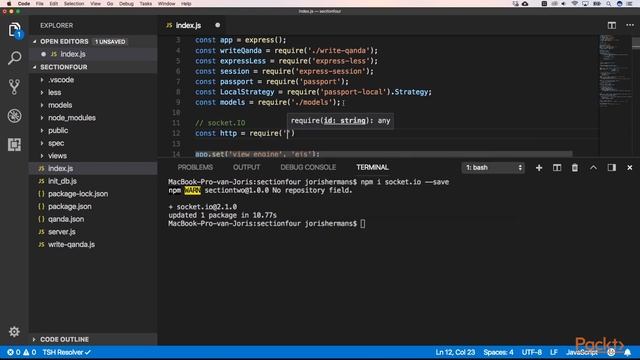Viewport: 640px width, 360px height.
Task: Add a new terminal with plus icon
Action: 539,168
